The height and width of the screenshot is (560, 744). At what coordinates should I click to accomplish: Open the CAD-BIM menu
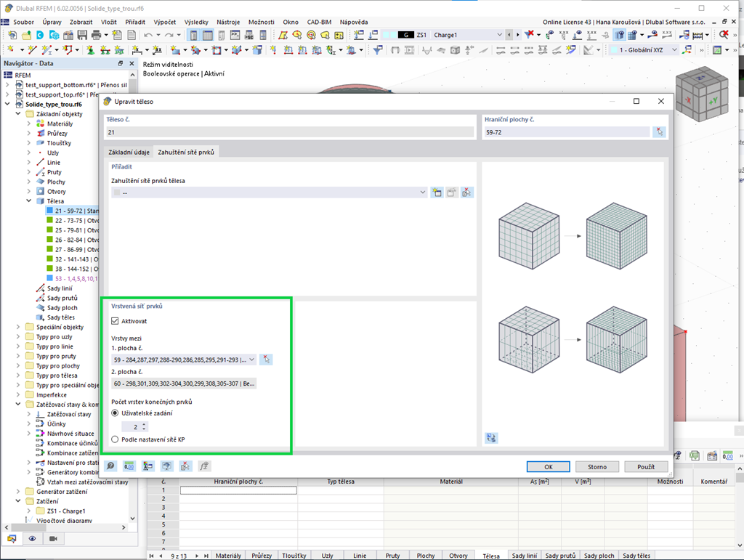coord(320,22)
